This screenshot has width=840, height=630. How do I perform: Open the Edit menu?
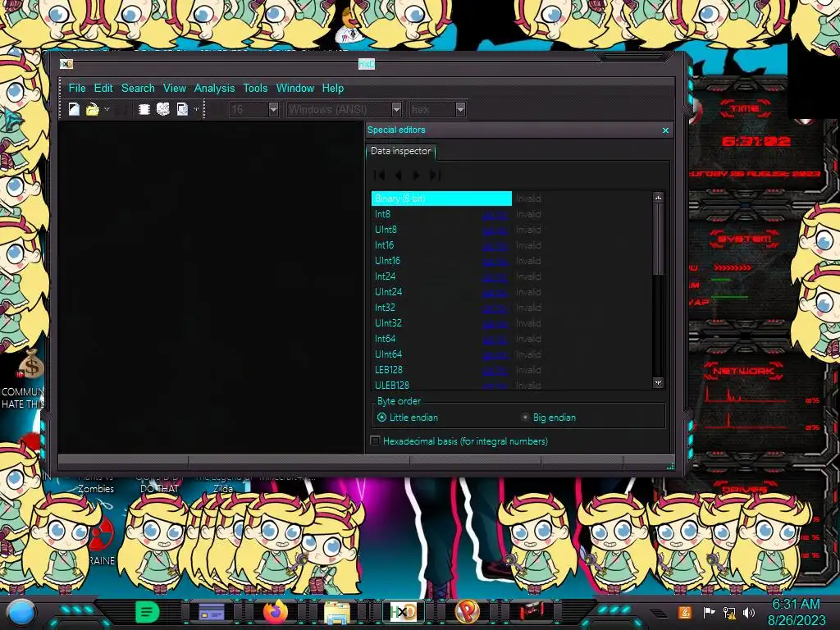[103, 88]
